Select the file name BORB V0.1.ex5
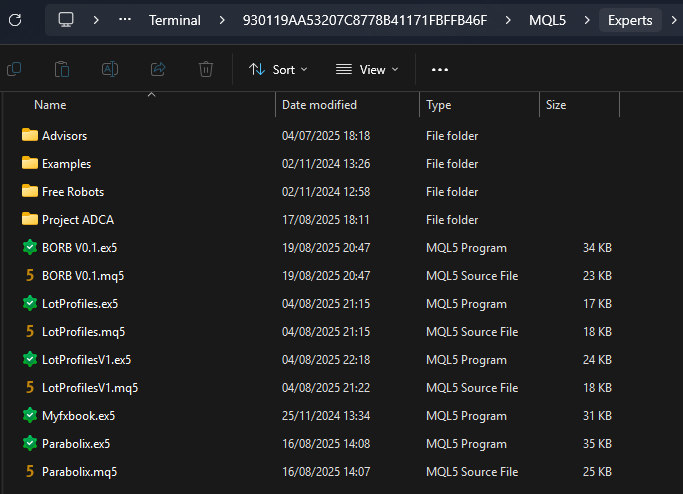The image size is (683, 494). click(80, 247)
